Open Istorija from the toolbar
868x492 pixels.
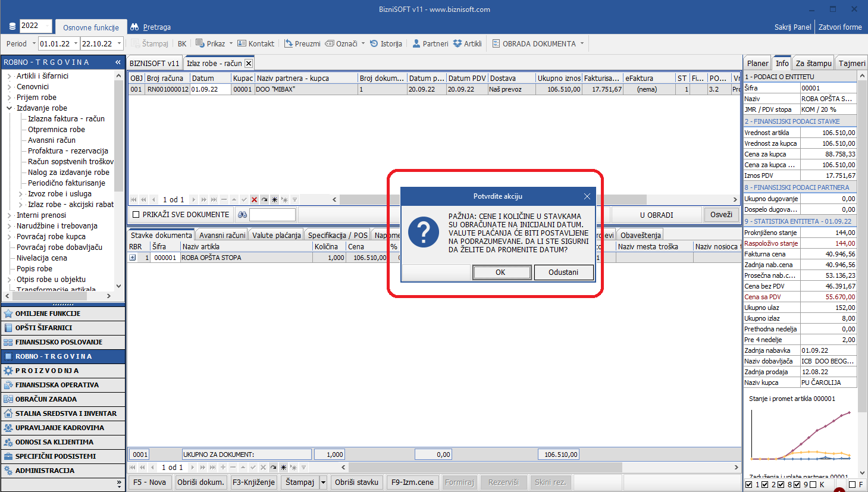point(374,43)
